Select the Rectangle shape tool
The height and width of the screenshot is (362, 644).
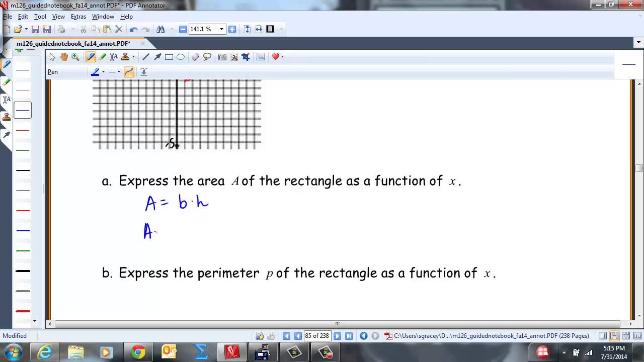pyautogui.click(x=169, y=57)
